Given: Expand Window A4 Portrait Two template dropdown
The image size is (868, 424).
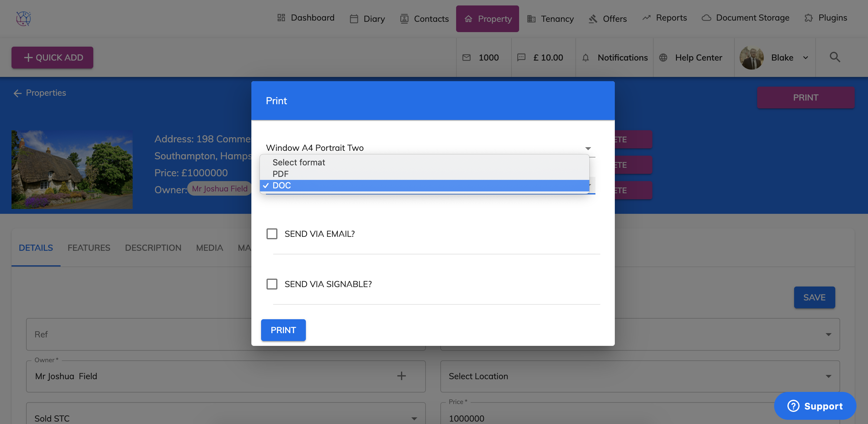Looking at the screenshot, I should pyautogui.click(x=588, y=148).
